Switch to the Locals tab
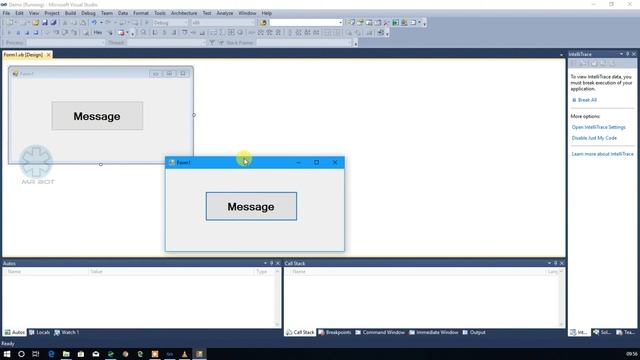The image size is (640, 360). 40,332
